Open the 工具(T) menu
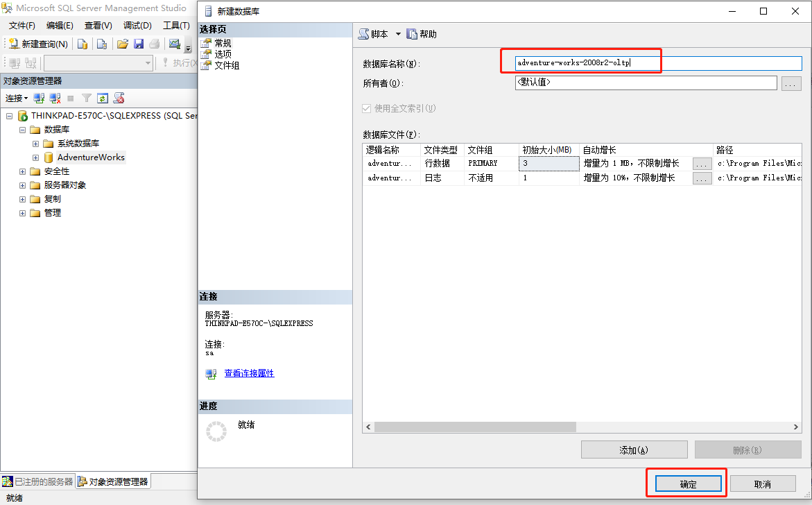 [176, 26]
